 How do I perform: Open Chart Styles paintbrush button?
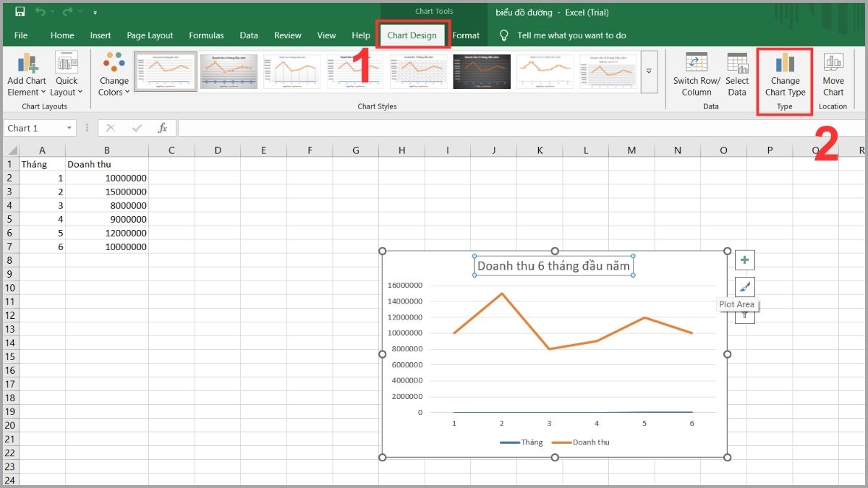pyautogui.click(x=744, y=287)
